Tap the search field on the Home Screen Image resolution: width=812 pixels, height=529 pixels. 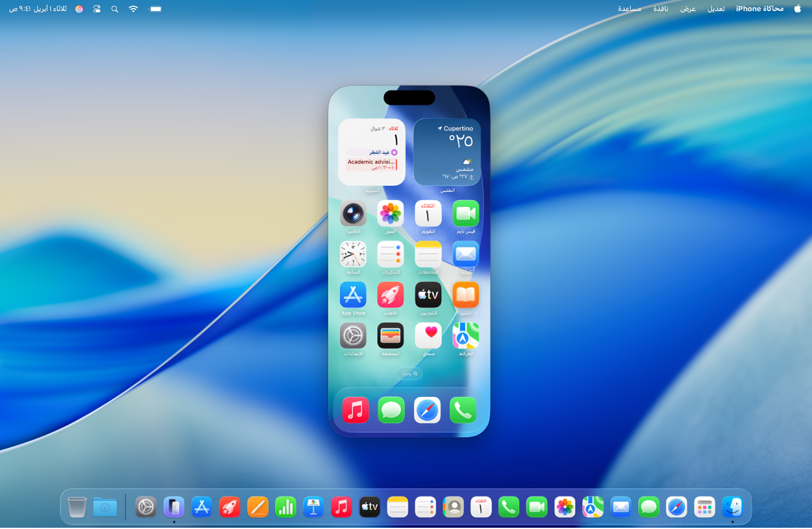(409, 373)
